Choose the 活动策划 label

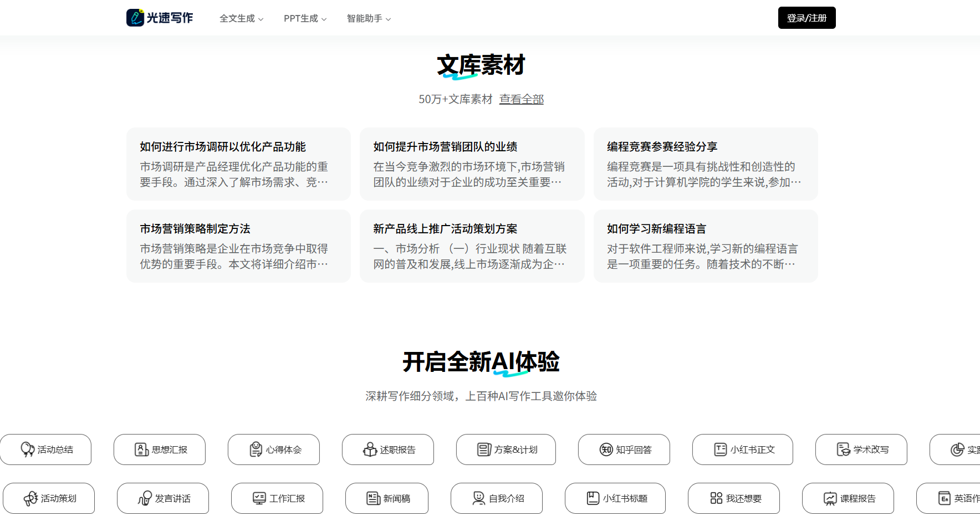point(59,498)
